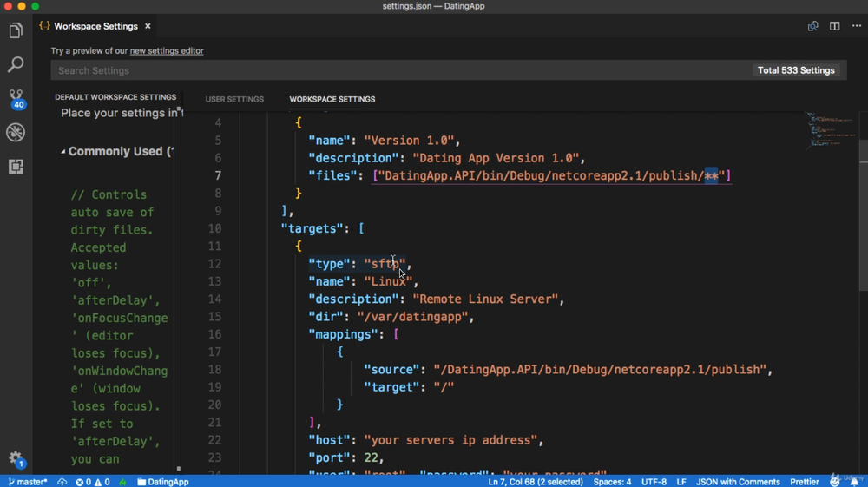This screenshot has height=487, width=868.
Task: Click the editor vertical scrollbar
Action: [x=863, y=216]
